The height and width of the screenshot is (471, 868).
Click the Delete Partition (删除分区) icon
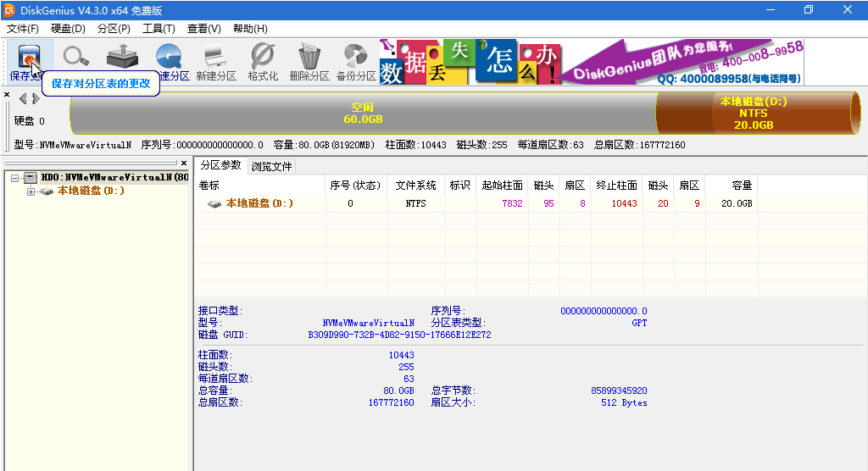pos(309,62)
